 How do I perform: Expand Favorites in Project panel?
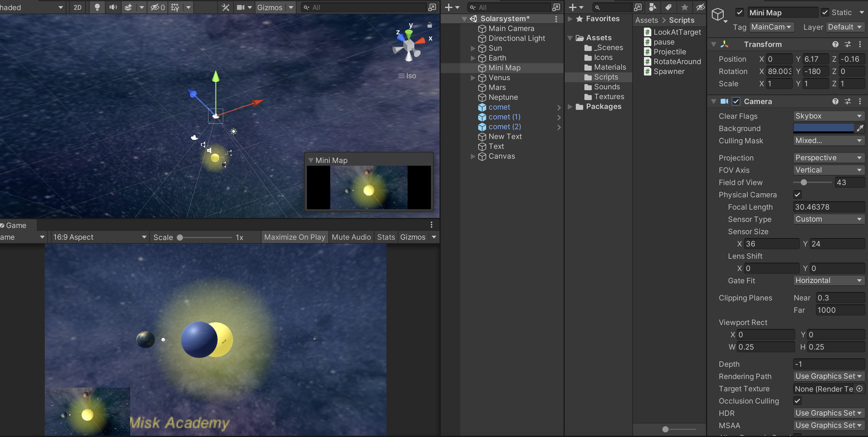click(x=570, y=19)
